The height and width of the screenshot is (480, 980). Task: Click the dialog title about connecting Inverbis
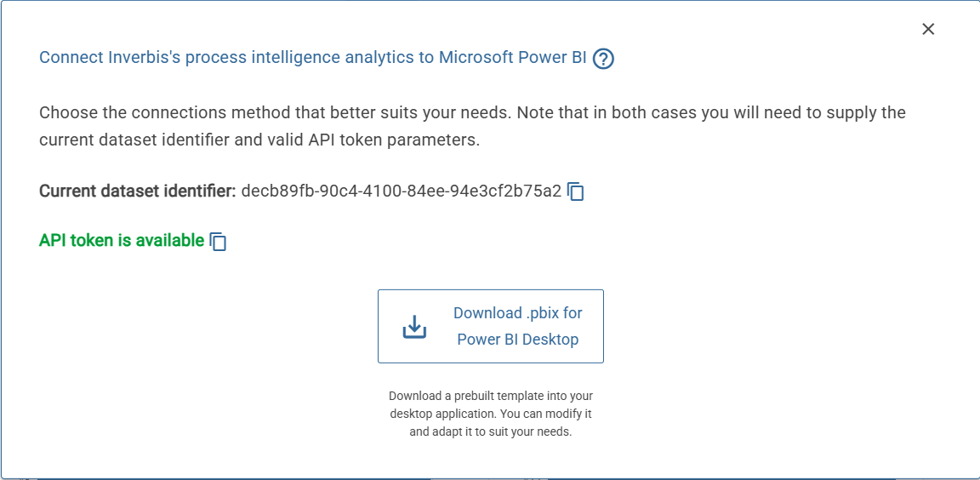coord(312,58)
